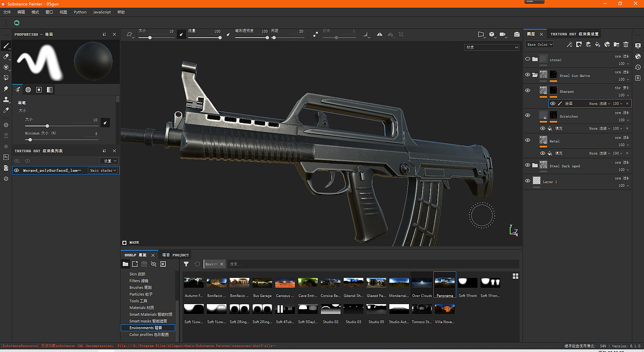Viewport: 644px width, 352px height.
Task: Select Environments 背景 shelf category
Action: (148, 328)
